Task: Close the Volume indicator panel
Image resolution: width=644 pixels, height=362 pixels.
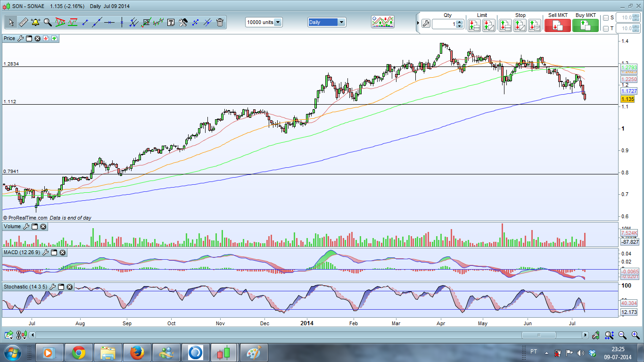Action: click(x=43, y=227)
